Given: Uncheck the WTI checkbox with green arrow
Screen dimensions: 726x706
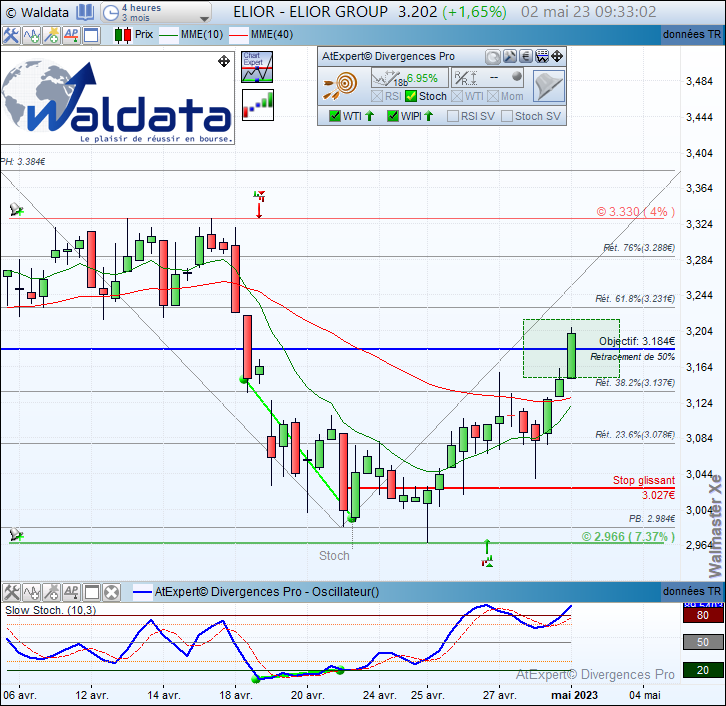Looking at the screenshot, I should pos(335,116).
